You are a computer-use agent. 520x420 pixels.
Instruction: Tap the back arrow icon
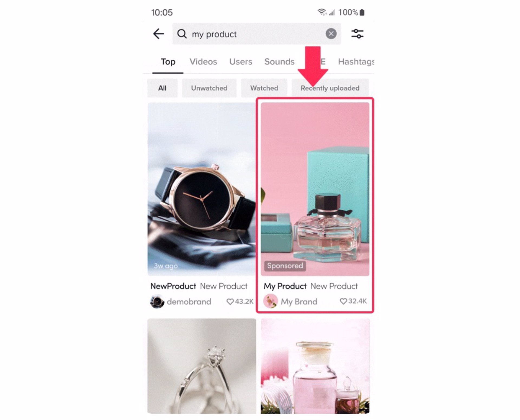tap(159, 34)
